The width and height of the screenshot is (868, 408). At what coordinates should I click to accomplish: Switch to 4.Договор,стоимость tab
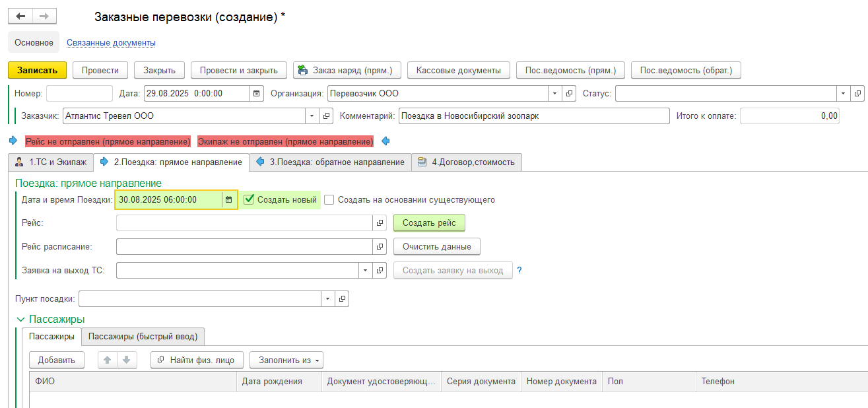tap(467, 162)
